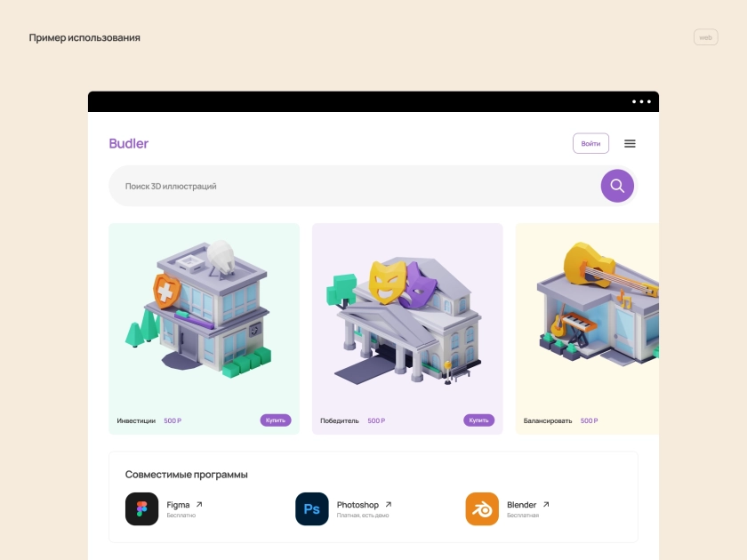The image size is (747, 560).
Task: Click the Budler logo
Action: coord(129,143)
